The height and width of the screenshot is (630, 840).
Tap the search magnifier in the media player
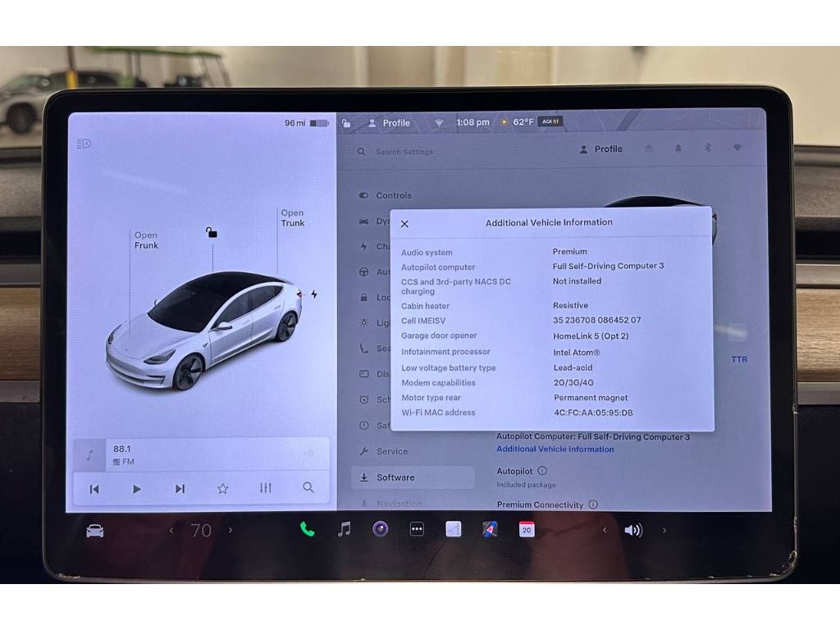pos(308,488)
